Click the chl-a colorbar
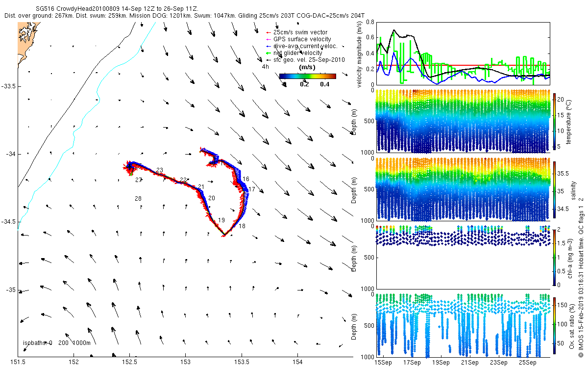The height and width of the screenshot is (368, 588). pyautogui.click(x=555, y=258)
